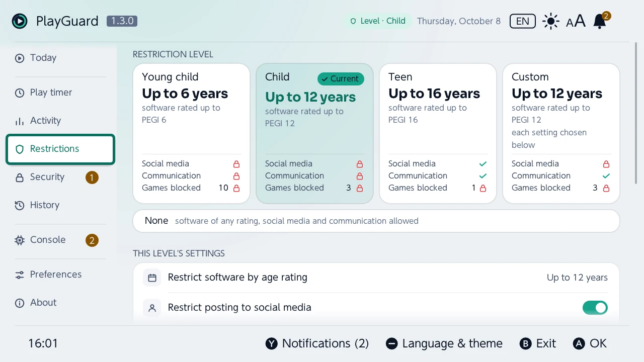Image resolution: width=644 pixels, height=362 pixels.
Task: Select Restrictions in the sidebar
Action: tap(60, 149)
